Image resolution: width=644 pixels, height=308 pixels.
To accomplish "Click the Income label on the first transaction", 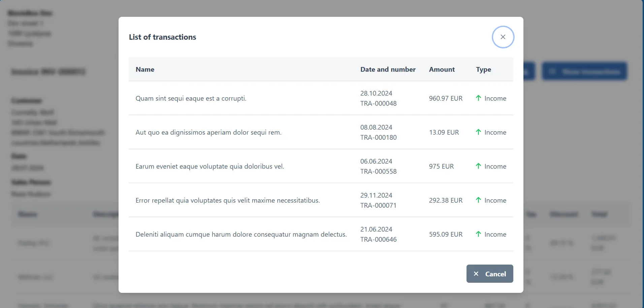I will click(x=495, y=98).
